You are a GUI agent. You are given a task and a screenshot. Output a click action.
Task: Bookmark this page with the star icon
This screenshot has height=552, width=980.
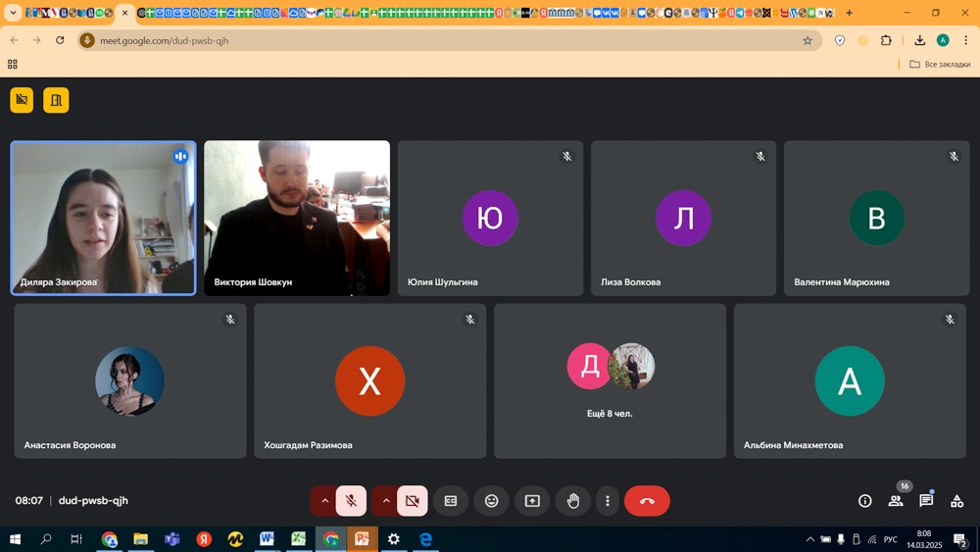(x=808, y=40)
